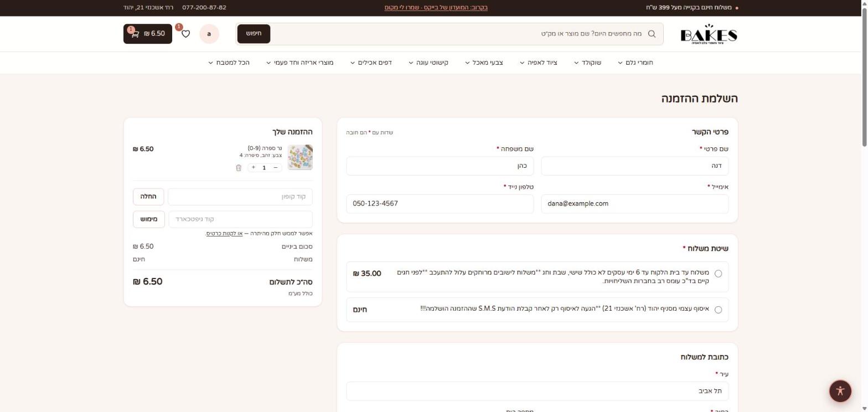Click the product thumbnail in order summary
The image size is (868, 412).
click(300, 157)
